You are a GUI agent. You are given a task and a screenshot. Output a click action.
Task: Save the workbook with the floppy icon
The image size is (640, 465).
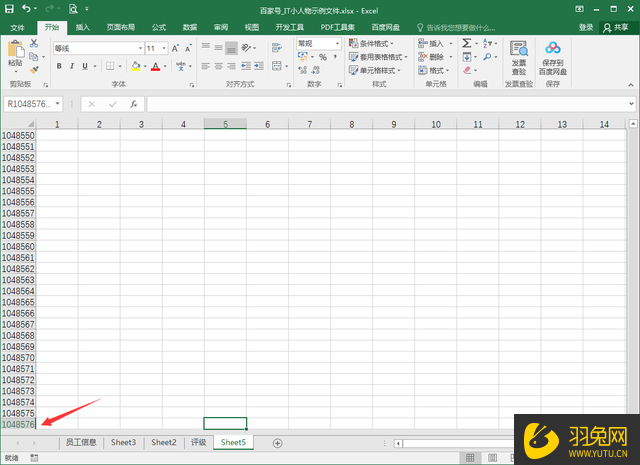coord(9,9)
